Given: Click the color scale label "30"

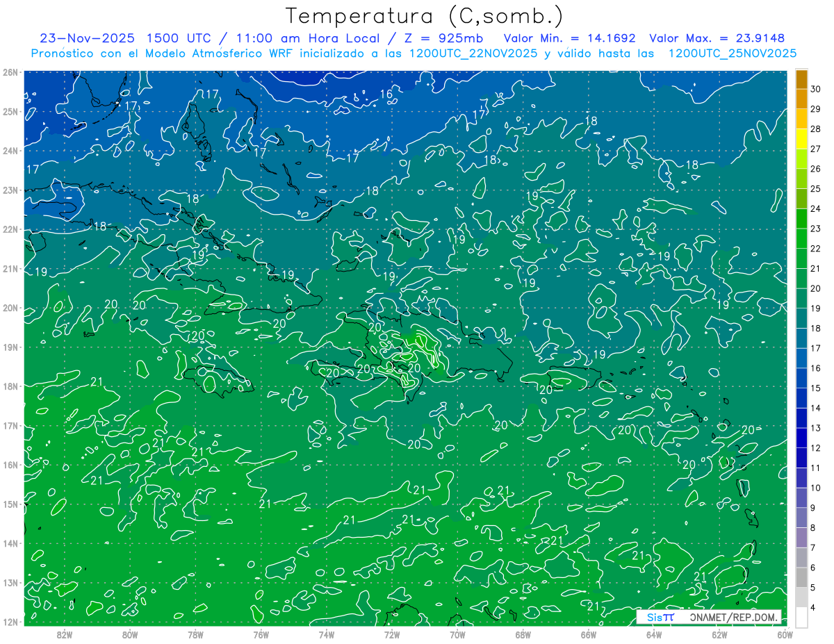Looking at the screenshot, I should tap(816, 89).
